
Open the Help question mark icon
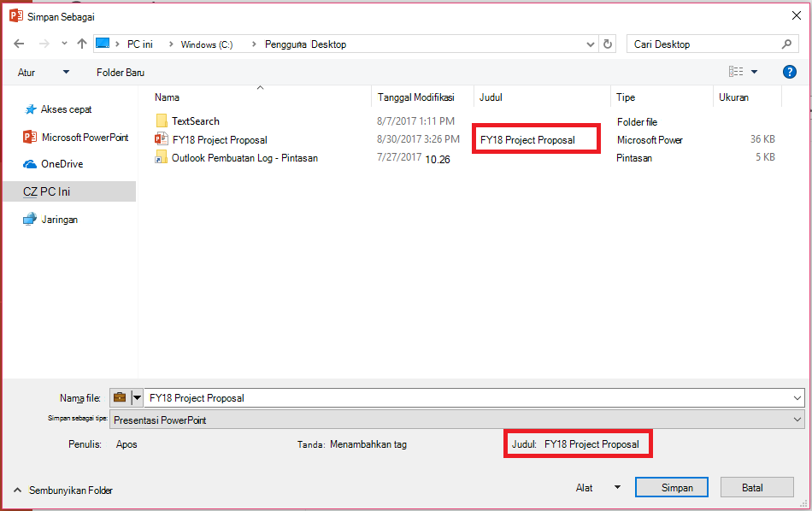tap(789, 72)
